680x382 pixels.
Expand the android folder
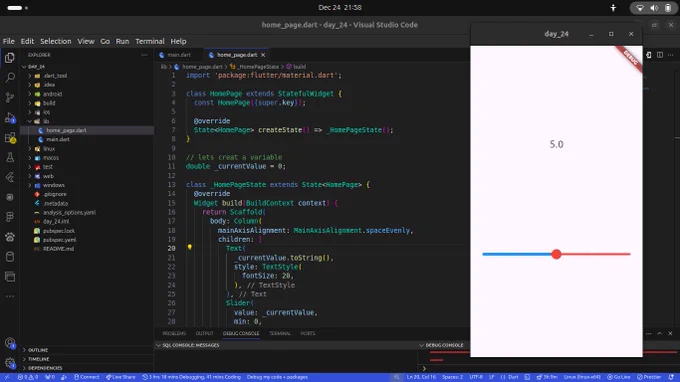(52, 94)
